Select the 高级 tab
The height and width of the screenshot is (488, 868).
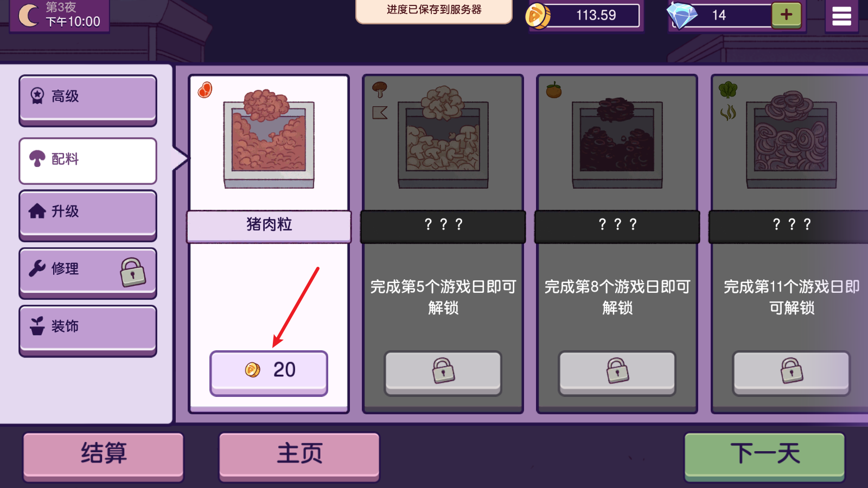point(88,100)
